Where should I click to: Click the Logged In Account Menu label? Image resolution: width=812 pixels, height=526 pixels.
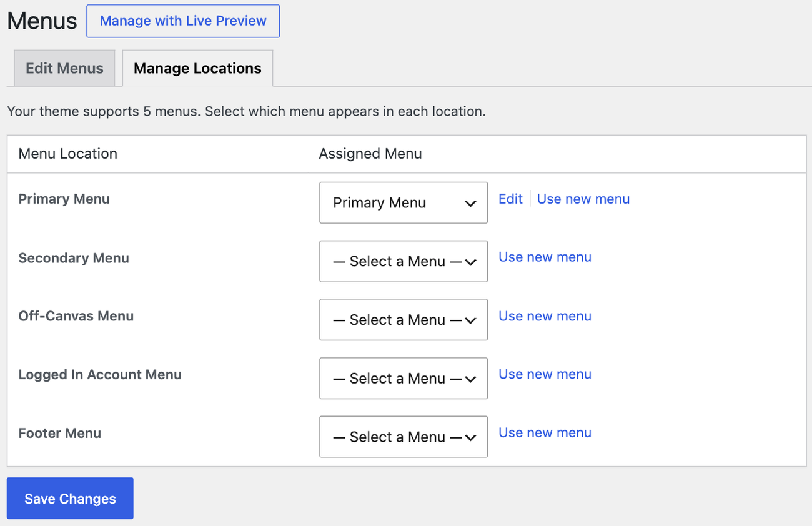pos(100,375)
